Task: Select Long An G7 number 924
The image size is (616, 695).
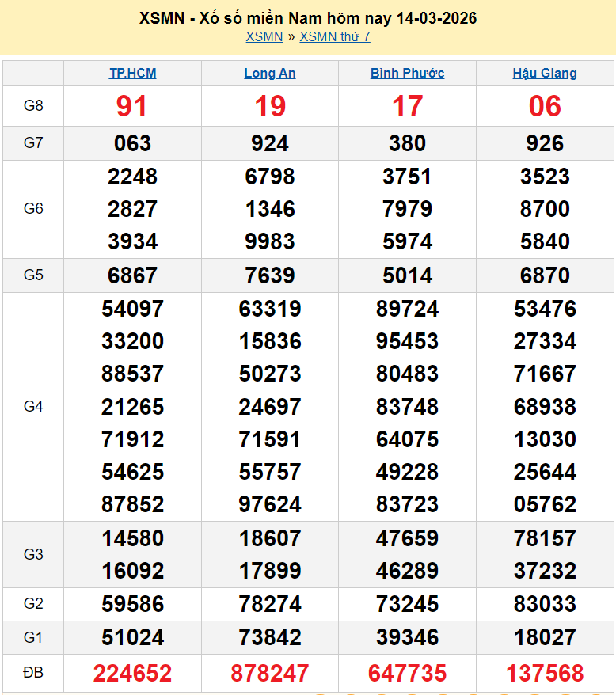Action: click(x=270, y=143)
